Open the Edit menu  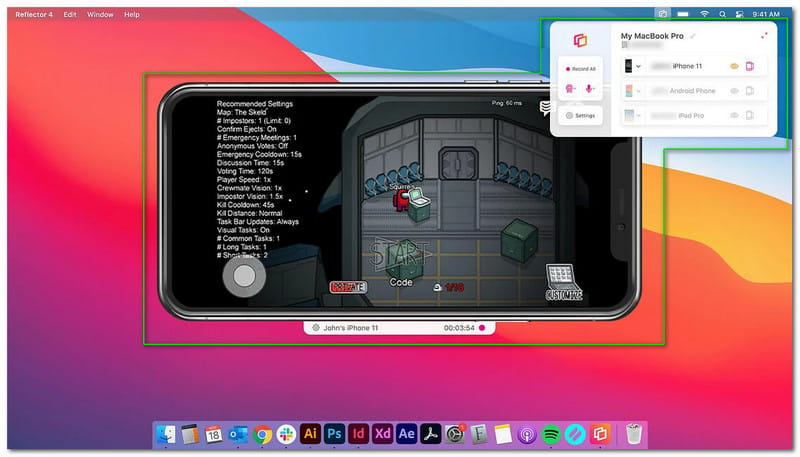coord(70,14)
